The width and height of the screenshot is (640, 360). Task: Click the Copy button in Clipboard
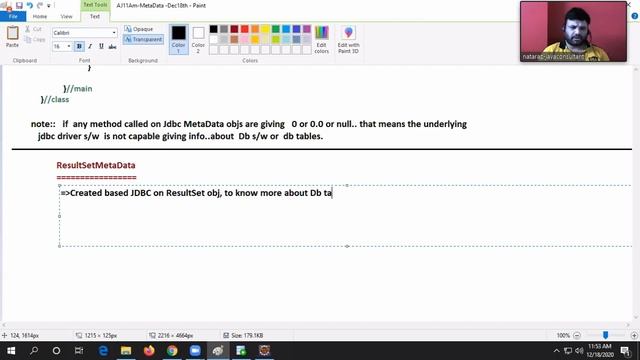35,40
